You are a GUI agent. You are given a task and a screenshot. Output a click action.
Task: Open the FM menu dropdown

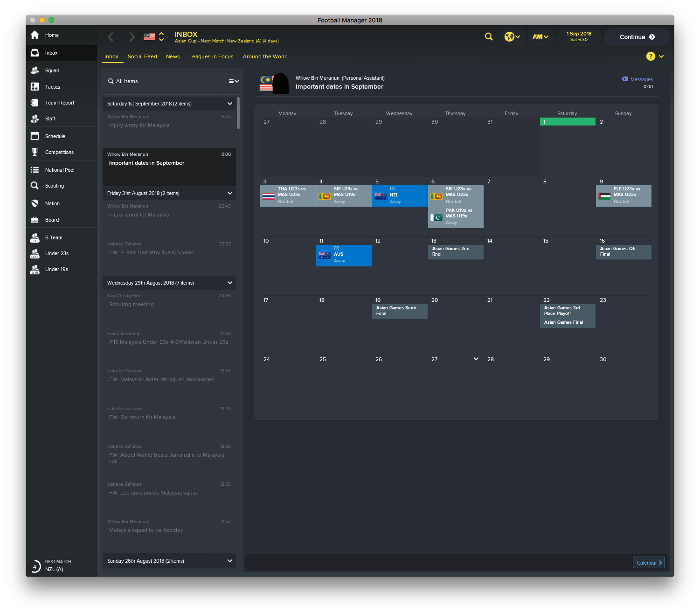click(x=541, y=36)
